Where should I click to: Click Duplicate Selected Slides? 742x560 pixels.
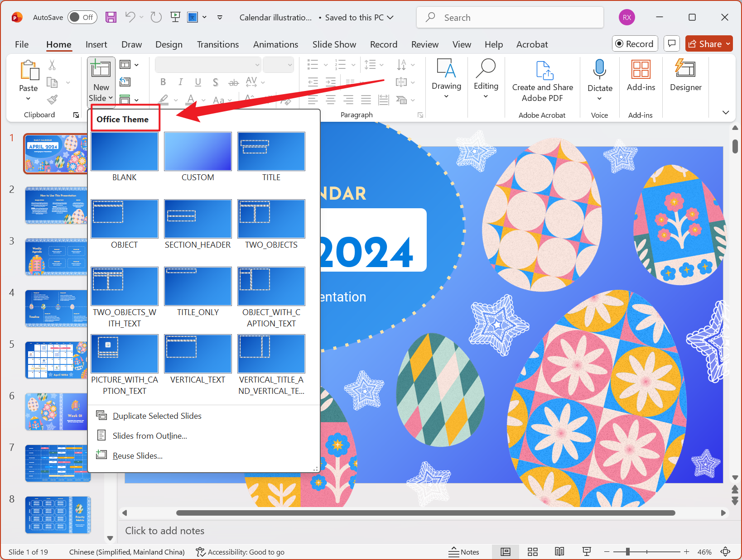click(x=157, y=416)
